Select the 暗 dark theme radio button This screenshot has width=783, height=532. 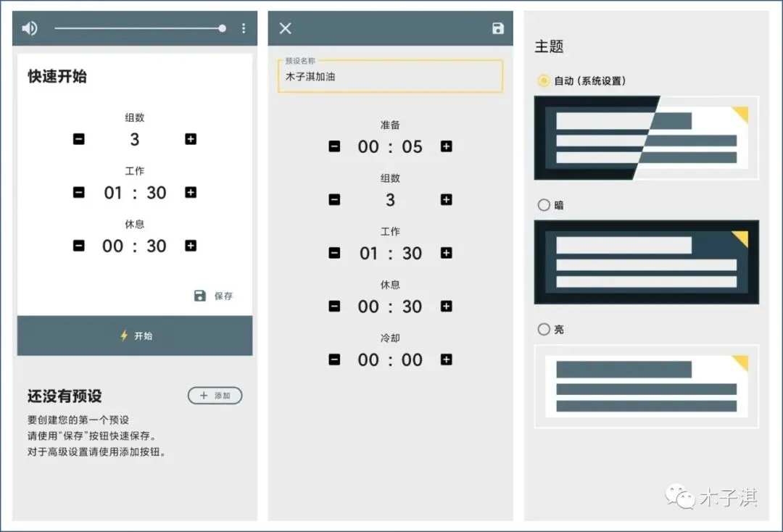click(x=544, y=204)
